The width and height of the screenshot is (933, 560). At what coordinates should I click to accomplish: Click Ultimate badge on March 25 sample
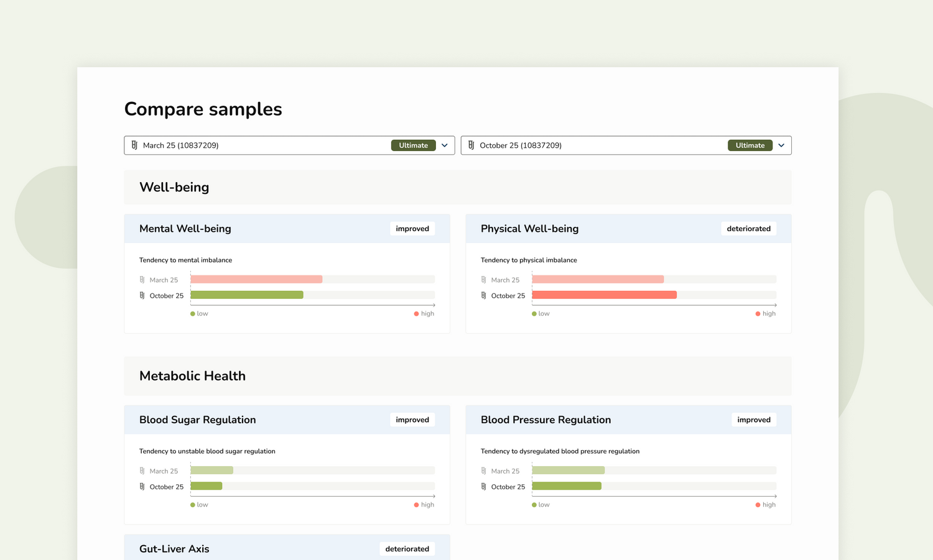pyautogui.click(x=413, y=145)
